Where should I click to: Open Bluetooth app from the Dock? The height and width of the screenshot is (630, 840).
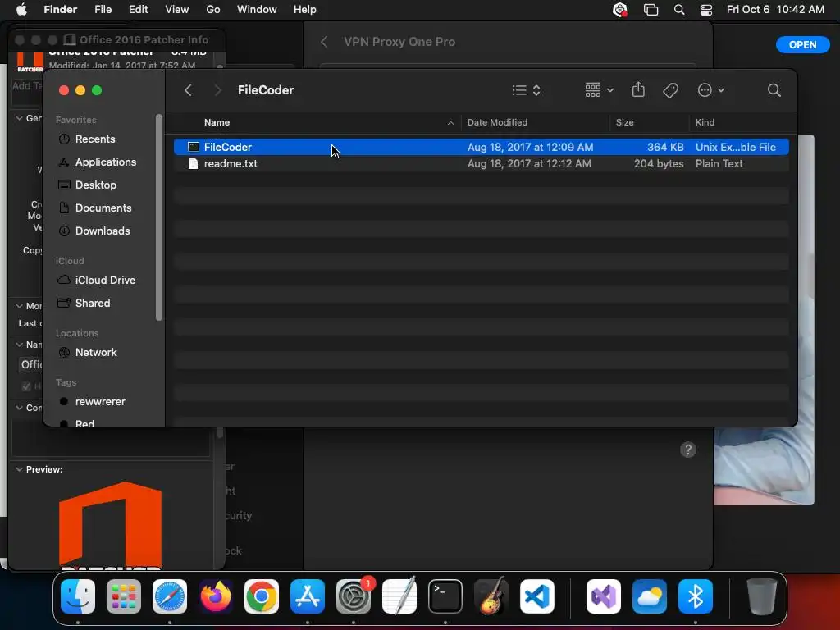point(696,596)
